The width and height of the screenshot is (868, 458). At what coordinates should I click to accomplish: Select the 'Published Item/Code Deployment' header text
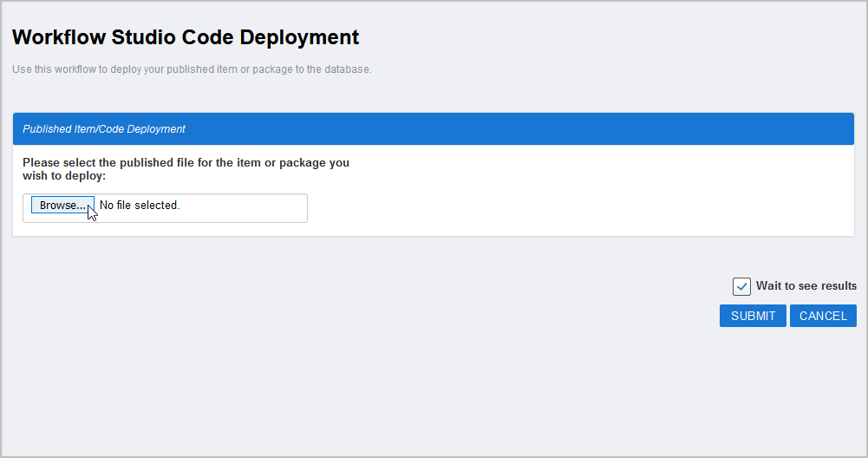point(104,129)
